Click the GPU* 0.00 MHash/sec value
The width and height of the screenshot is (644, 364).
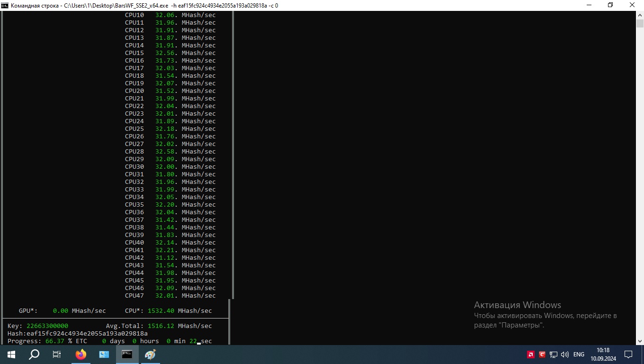point(79,311)
